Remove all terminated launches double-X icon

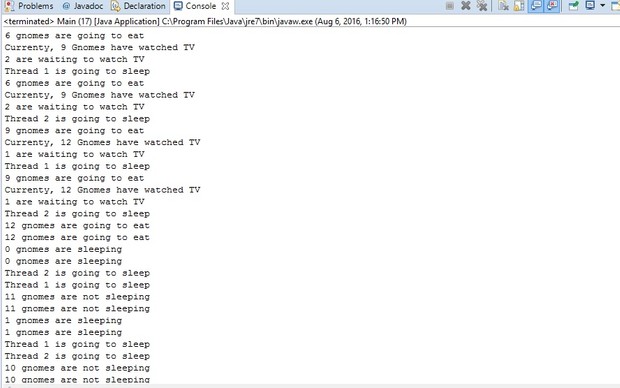click(482, 6)
